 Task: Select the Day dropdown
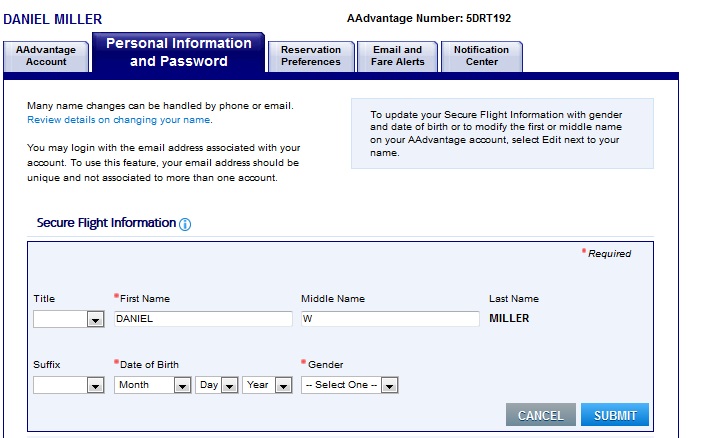216,385
